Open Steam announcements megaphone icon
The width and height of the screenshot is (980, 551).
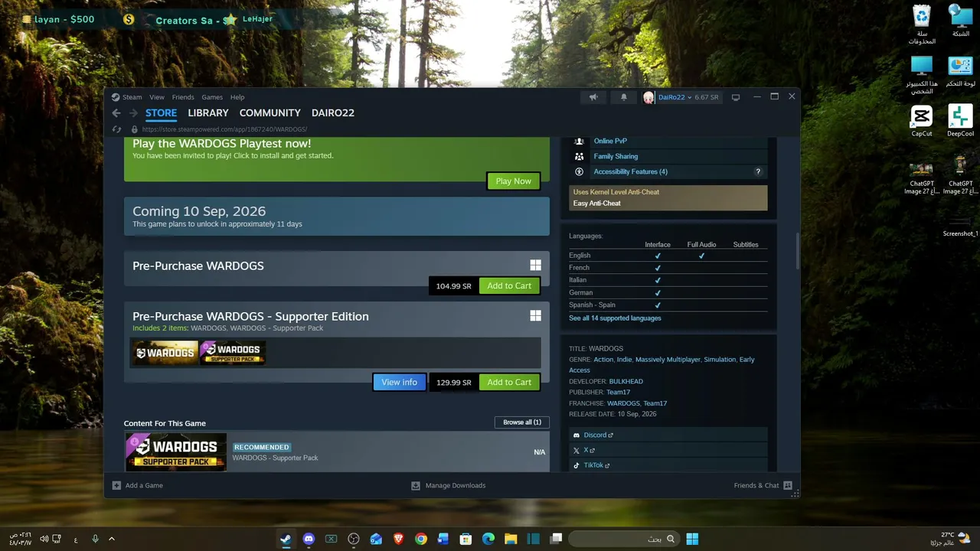point(593,97)
